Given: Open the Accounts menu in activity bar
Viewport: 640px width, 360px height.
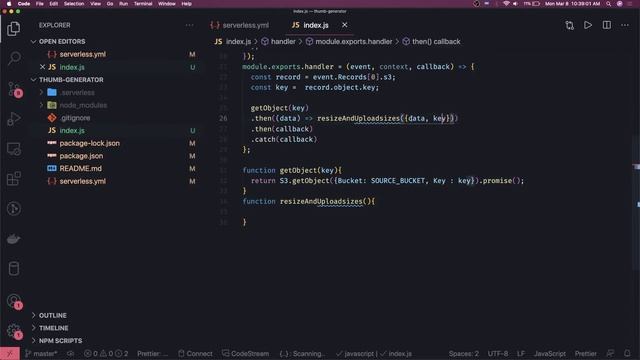Looking at the screenshot, I should (x=14, y=301).
